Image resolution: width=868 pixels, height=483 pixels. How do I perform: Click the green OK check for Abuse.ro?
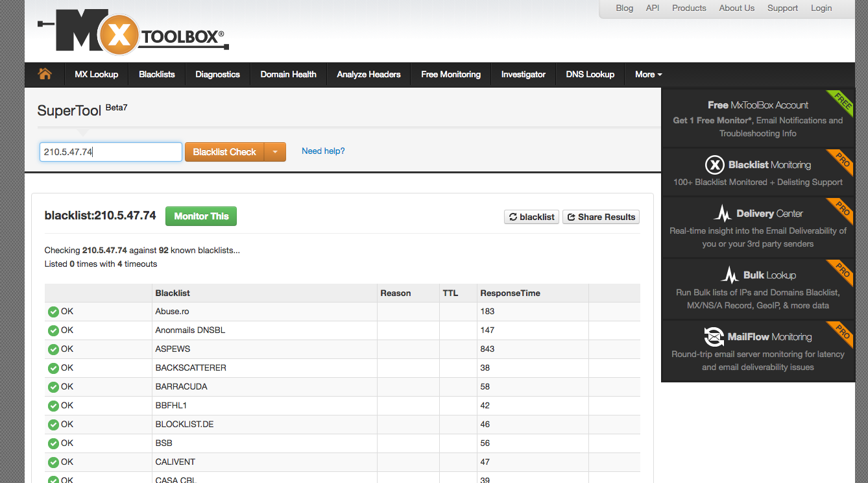pyautogui.click(x=53, y=312)
